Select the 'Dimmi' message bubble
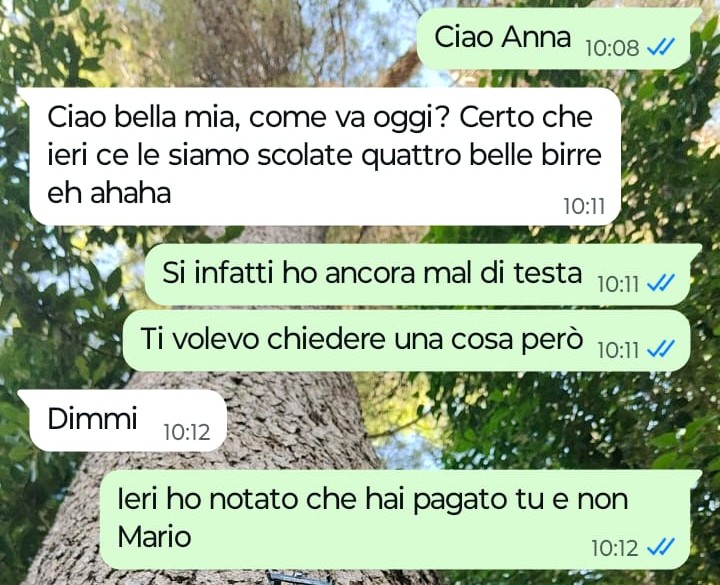 tap(122, 421)
